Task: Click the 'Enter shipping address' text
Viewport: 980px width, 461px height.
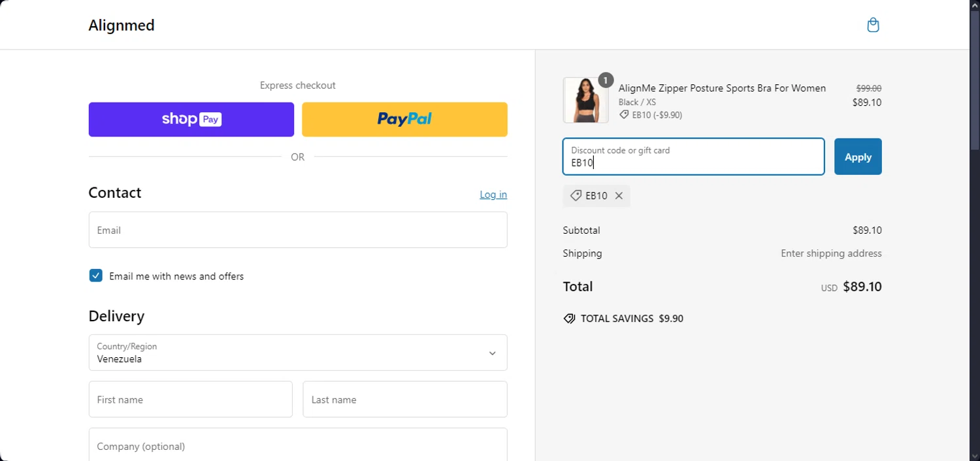Action: tap(831, 253)
